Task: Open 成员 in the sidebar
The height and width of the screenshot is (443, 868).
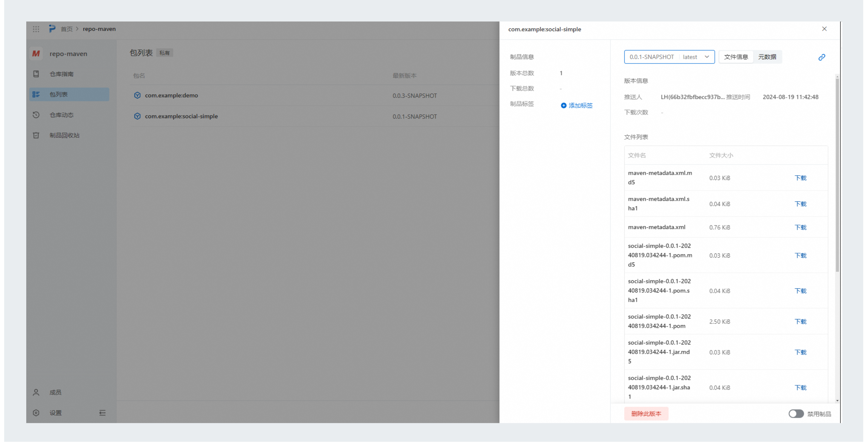Action: pos(69,393)
